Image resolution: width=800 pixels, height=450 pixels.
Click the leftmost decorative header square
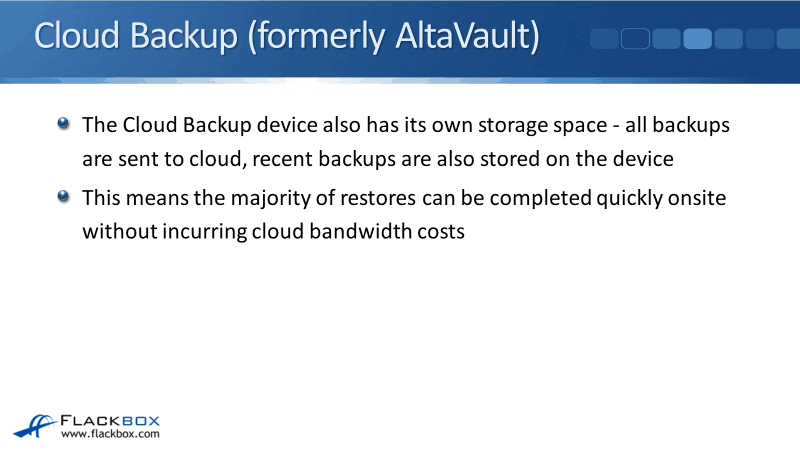tap(604, 39)
